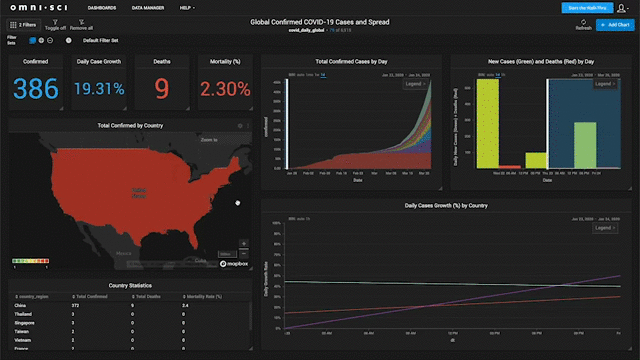Click the map color legend bar
Image resolution: width=640 pixels, height=360 pixels.
pyautogui.click(x=31, y=261)
